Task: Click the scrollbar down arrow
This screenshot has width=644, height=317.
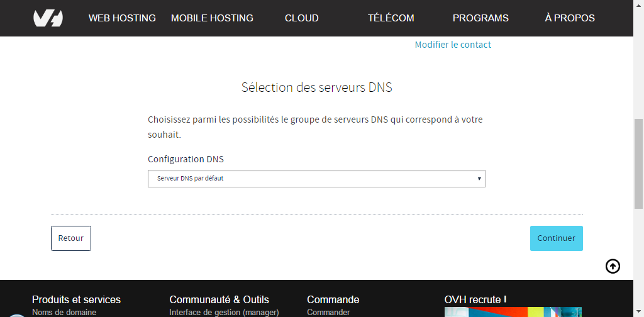Action: click(x=639, y=313)
